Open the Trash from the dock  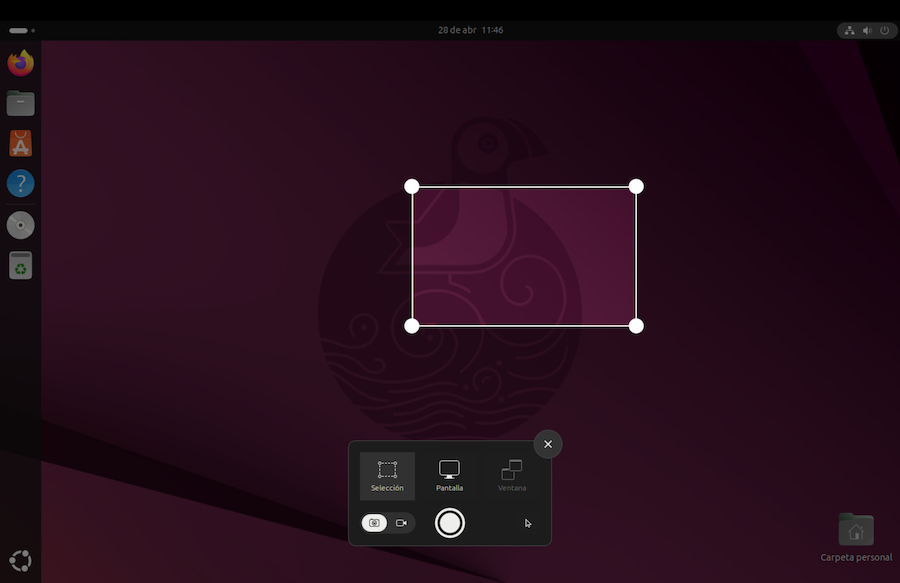(20, 265)
